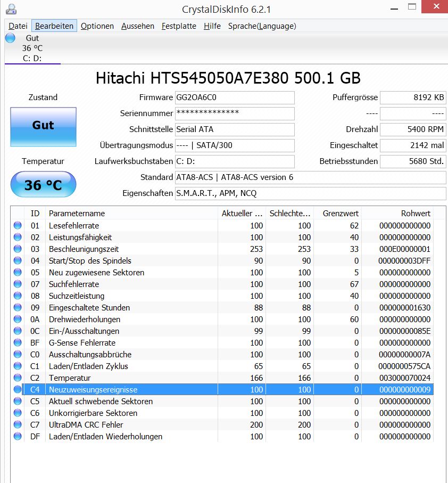Open the Optionen menu
The height and width of the screenshot is (483, 448).
(97, 26)
